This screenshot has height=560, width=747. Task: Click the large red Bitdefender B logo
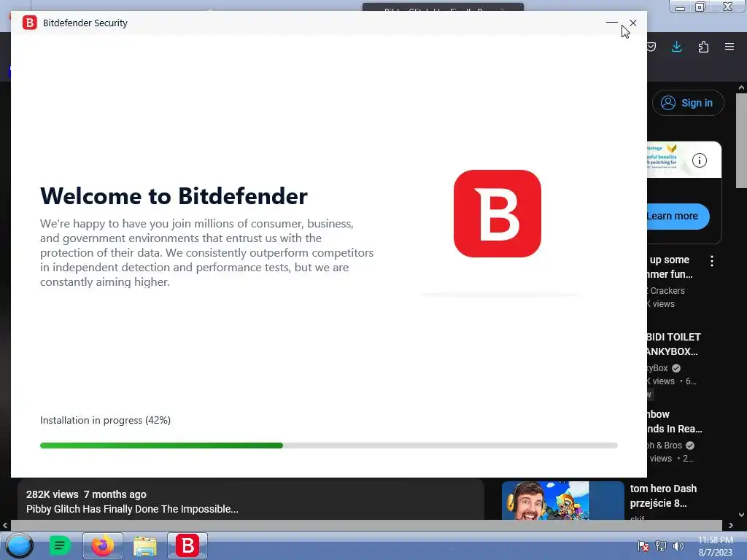[x=498, y=214]
